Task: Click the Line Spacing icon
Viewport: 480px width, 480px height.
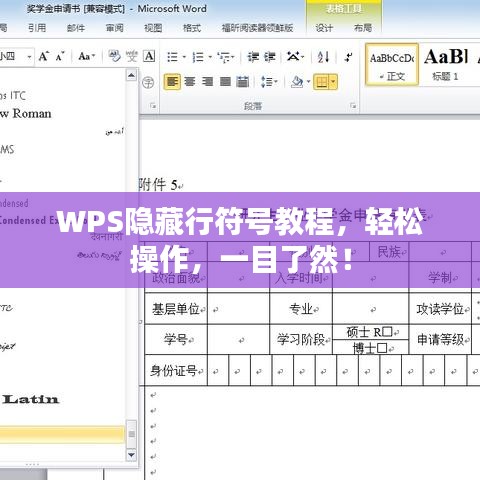Action: [267, 82]
